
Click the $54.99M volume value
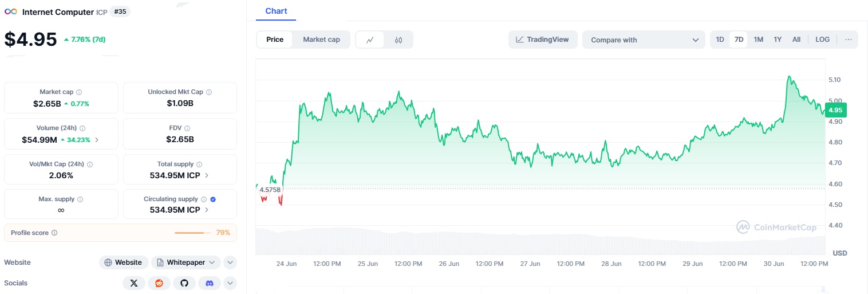(40, 139)
